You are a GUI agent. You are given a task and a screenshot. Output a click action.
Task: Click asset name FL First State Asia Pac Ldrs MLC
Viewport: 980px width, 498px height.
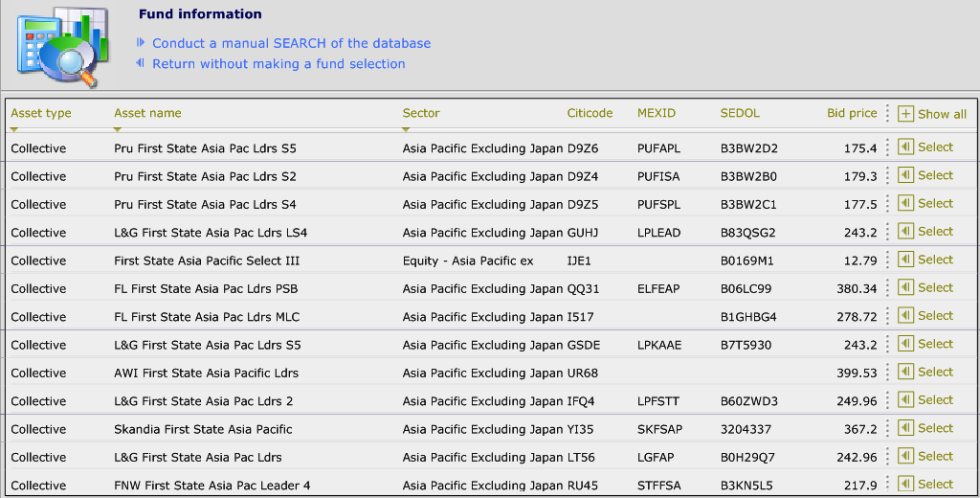(x=207, y=317)
